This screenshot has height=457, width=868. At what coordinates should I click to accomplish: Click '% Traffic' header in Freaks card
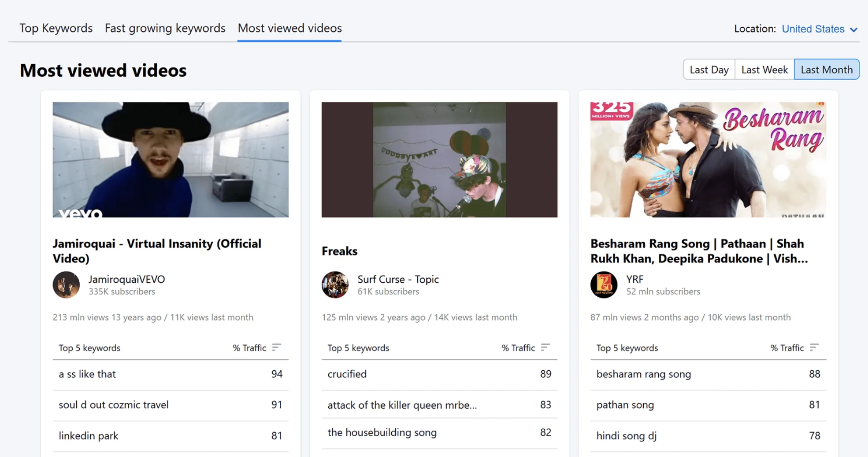click(518, 348)
